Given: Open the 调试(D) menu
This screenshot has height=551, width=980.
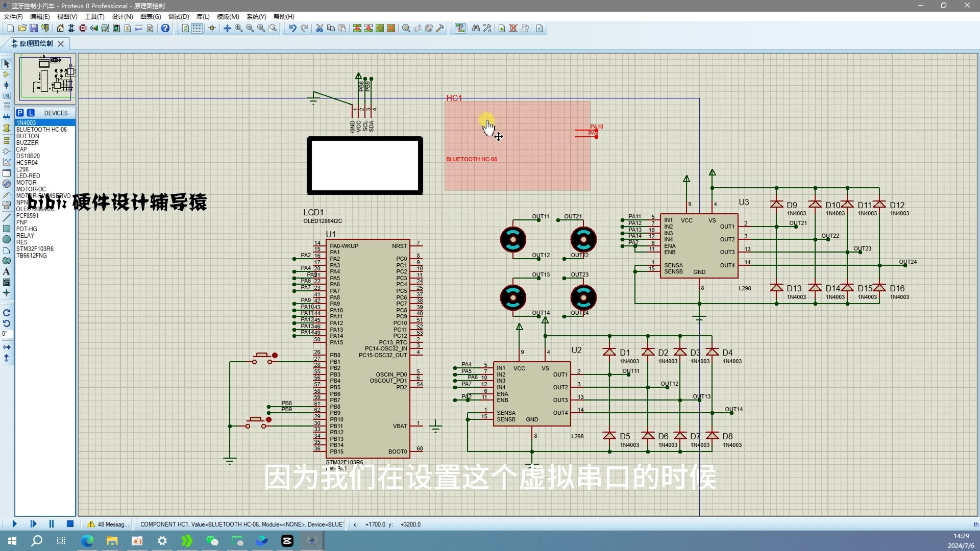Looking at the screenshot, I should point(179,17).
